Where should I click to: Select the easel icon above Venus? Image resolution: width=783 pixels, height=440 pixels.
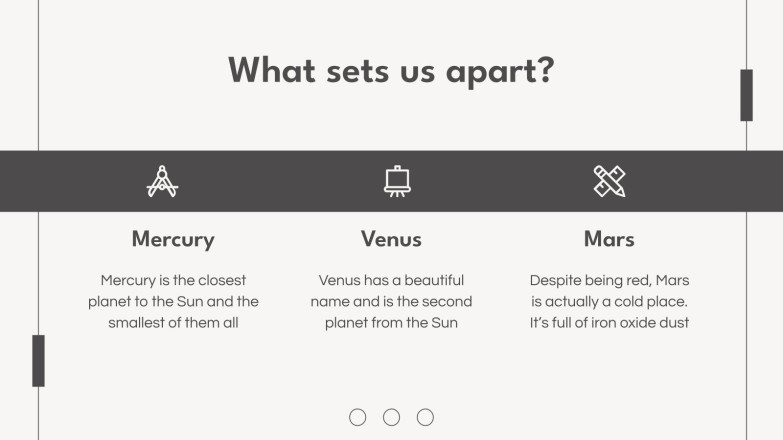coord(397,181)
